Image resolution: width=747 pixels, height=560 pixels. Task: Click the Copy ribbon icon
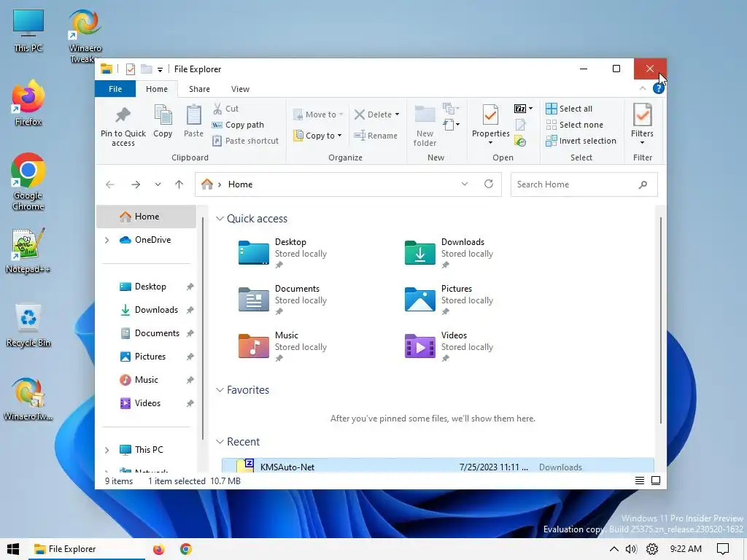point(163,115)
